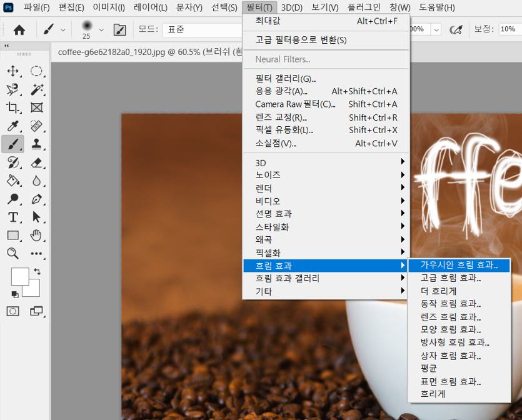Select the Rectangle shape tool
Screen dimensions: 522x420
(x=13, y=235)
